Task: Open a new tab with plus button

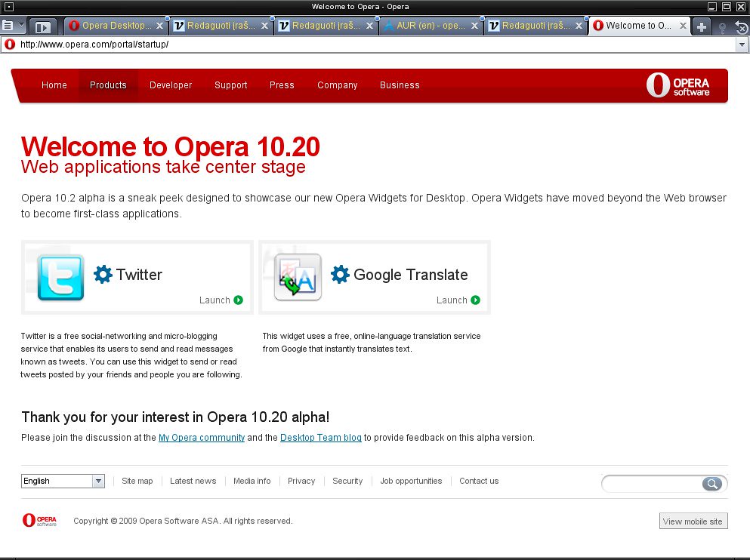Action: click(701, 26)
